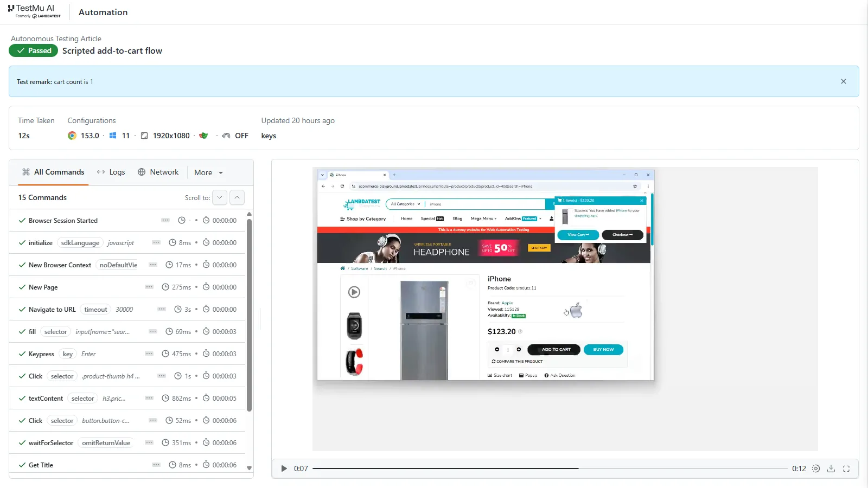Click the 'sdkLanguage' chip on initialize row
This screenshot has width=868, height=488.
(80, 242)
